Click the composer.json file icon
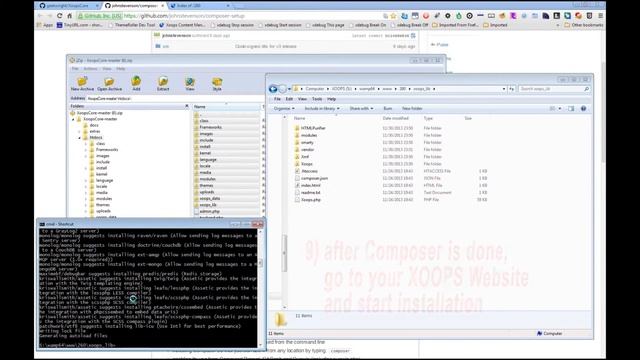 [x=297, y=178]
